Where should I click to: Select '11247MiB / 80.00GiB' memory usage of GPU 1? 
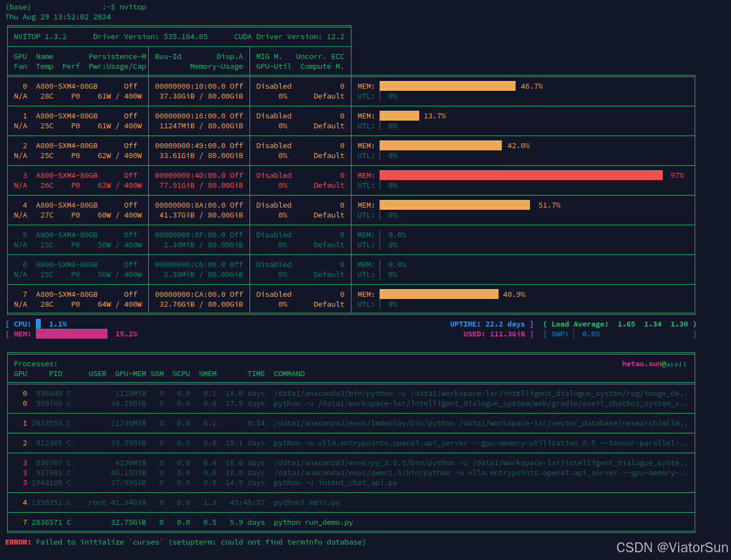click(201, 126)
